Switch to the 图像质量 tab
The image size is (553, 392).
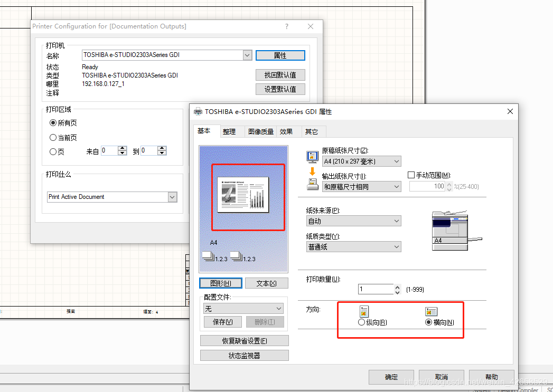pos(260,132)
